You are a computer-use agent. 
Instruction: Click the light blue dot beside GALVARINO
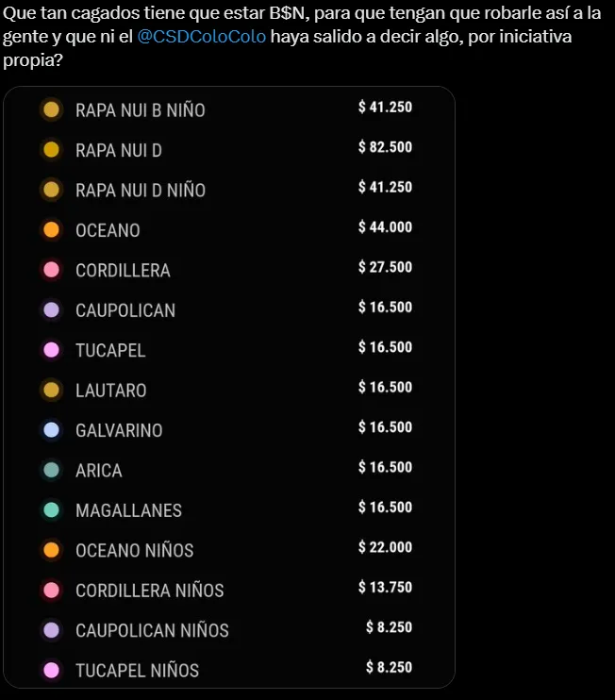52,430
